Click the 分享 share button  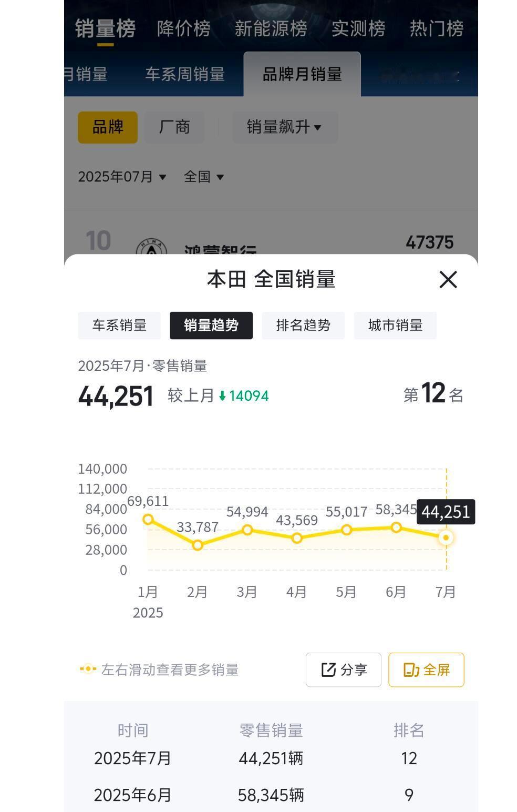click(344, 669)
